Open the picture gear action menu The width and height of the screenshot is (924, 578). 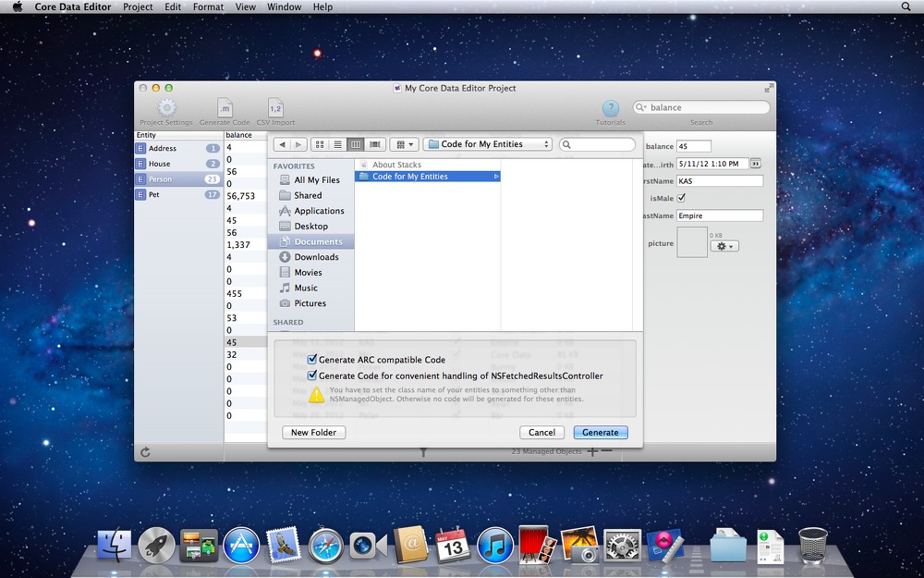(724, 247)
